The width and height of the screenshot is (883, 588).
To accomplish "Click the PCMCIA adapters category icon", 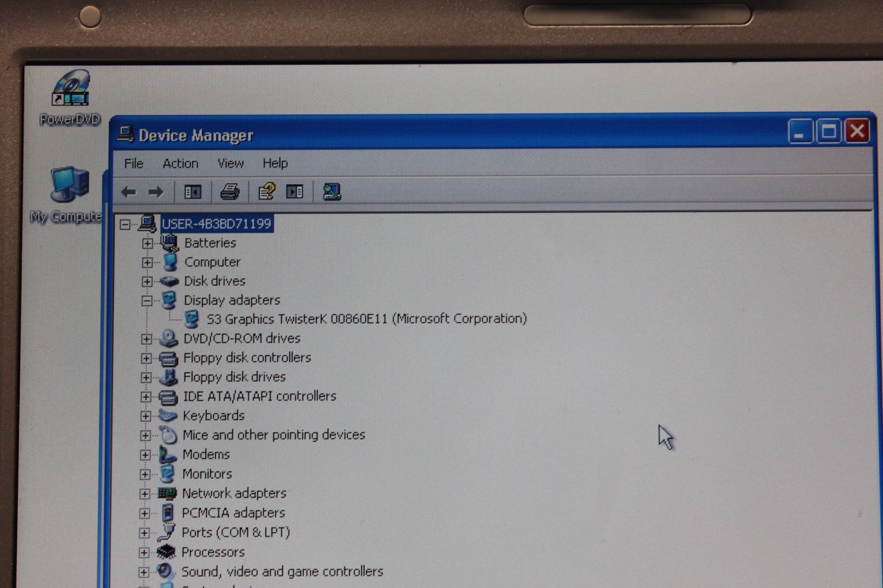I will (x=168, y=513).
